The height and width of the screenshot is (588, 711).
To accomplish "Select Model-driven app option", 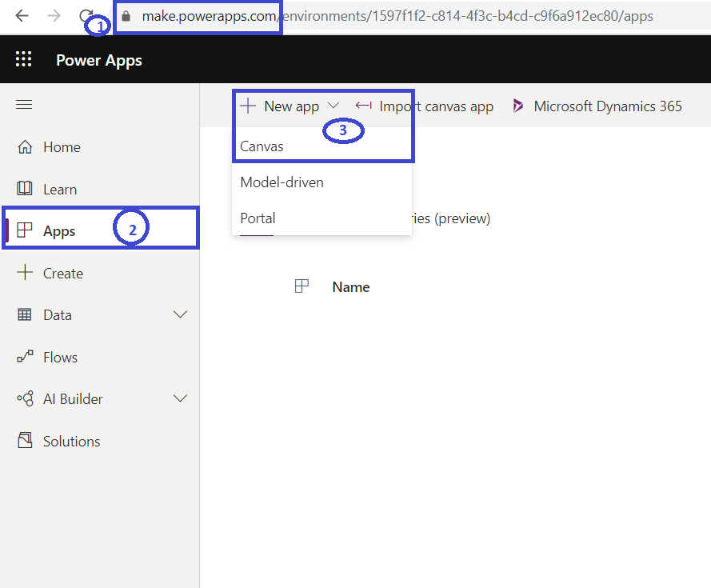I will (x=282, y=182).
